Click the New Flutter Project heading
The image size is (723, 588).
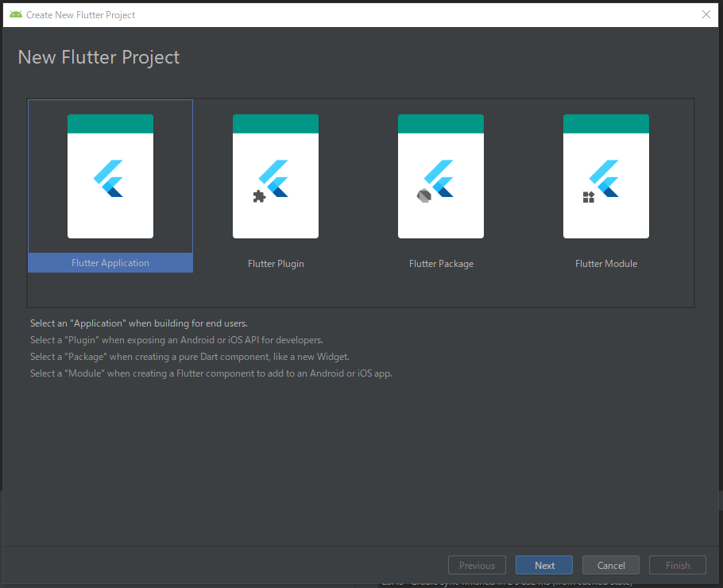99,58
